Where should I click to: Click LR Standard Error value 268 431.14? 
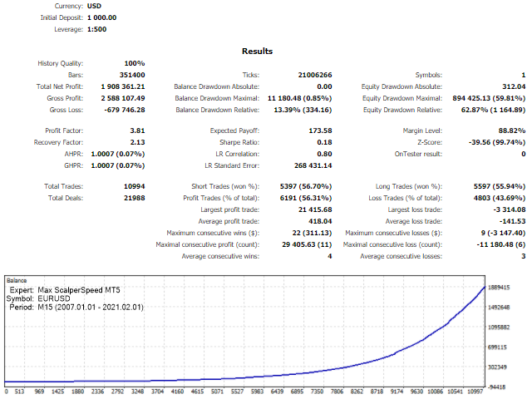[313, 165]
